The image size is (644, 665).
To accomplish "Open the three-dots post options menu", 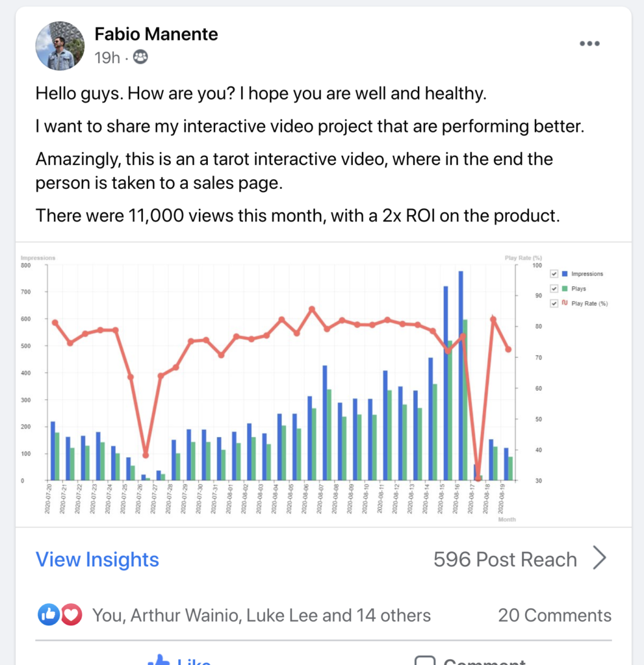I will (x=589, y=44).
